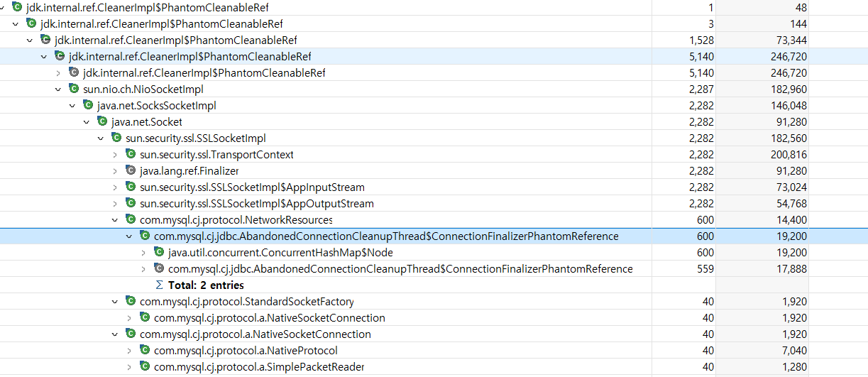Click the 182,960 heap value

pyautogui.click(x=789, y=89)
